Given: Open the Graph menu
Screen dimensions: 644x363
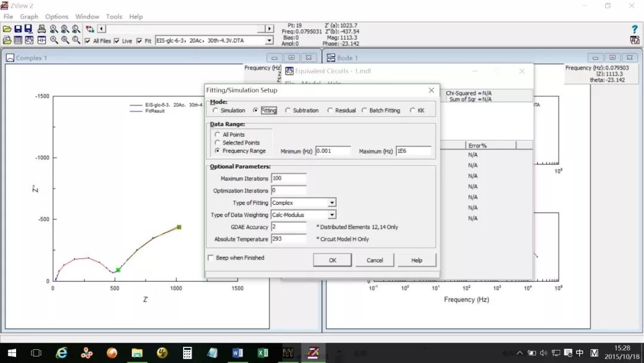Looking at the screenshot, I should point(29,17).
